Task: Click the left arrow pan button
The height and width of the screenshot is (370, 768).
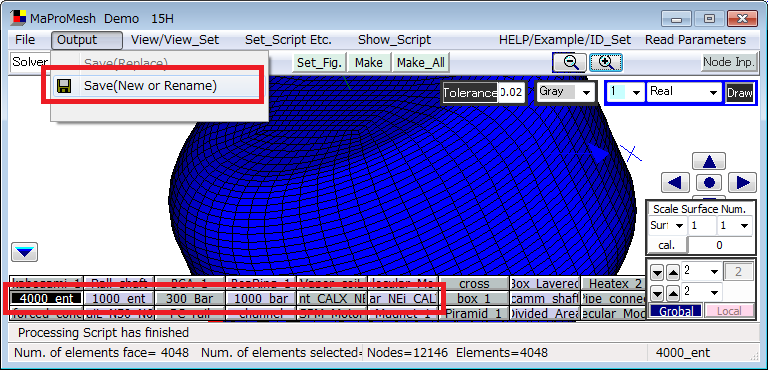Action: coord(675,183)
